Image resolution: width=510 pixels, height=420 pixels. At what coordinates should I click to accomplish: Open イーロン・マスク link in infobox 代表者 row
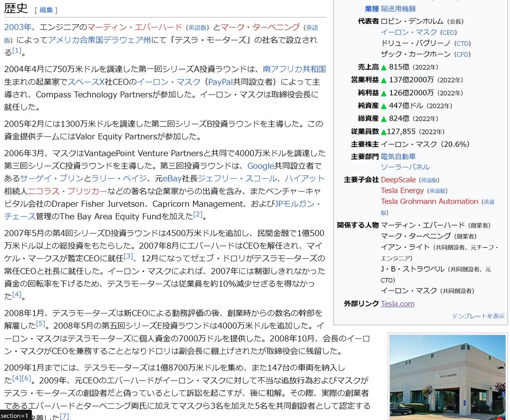point(409,32)
